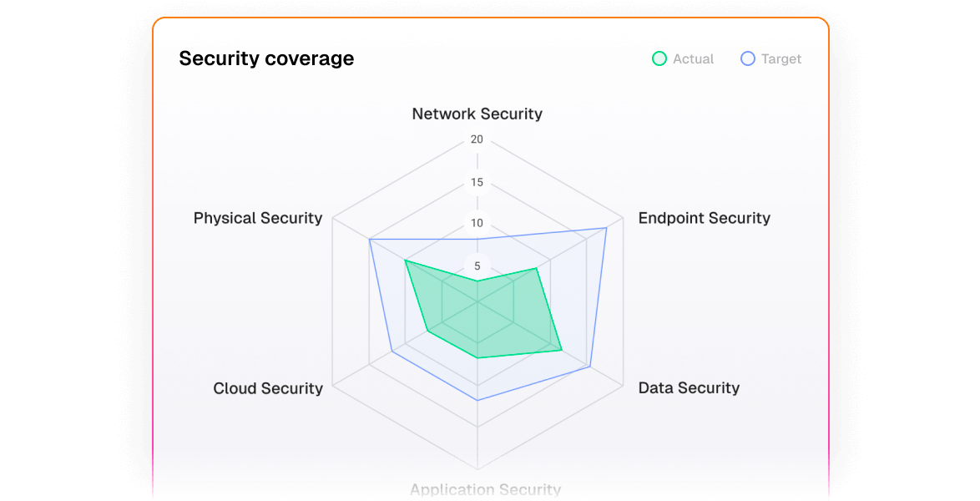Click the green Actual point on Endpoint Security axis
This screenshot has height=501, width=980.
pos(536,268)
